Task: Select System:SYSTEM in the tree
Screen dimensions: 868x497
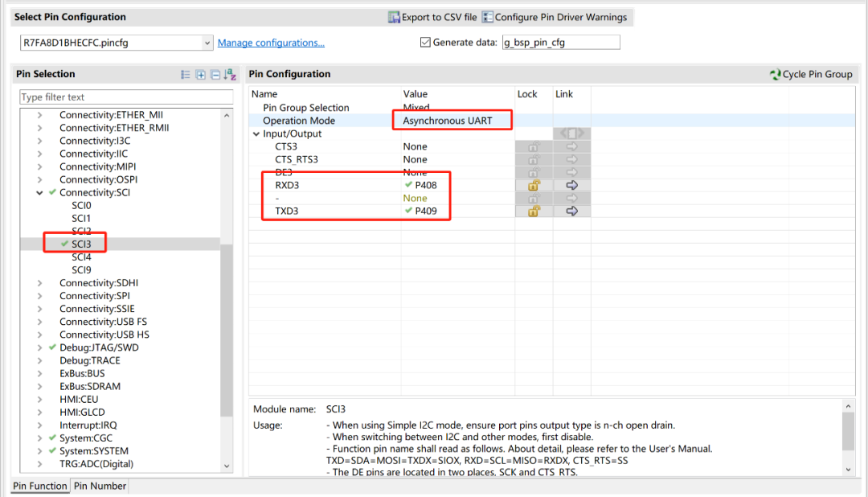Action: (x=93, y=451)
